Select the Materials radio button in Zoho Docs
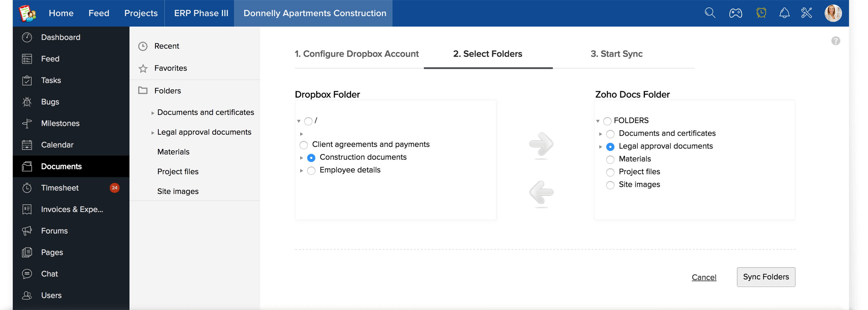This screenshot has width=868, height=310. [609, 159]
